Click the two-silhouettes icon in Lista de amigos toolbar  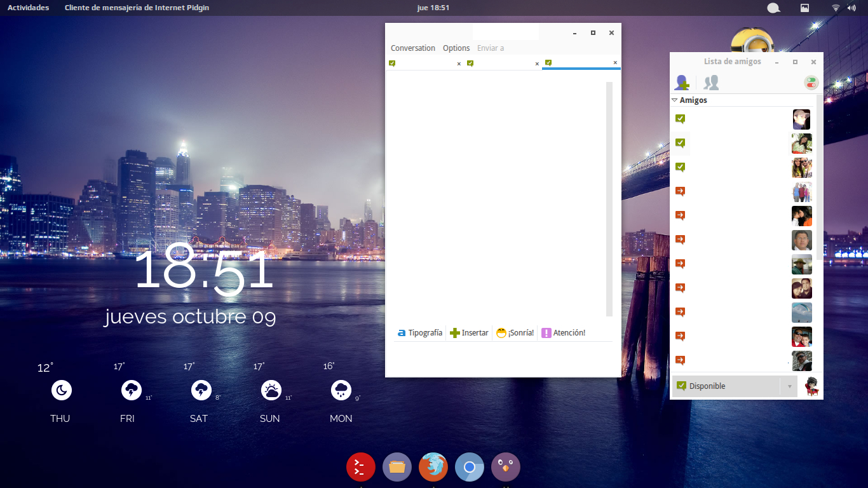(711, 83)
